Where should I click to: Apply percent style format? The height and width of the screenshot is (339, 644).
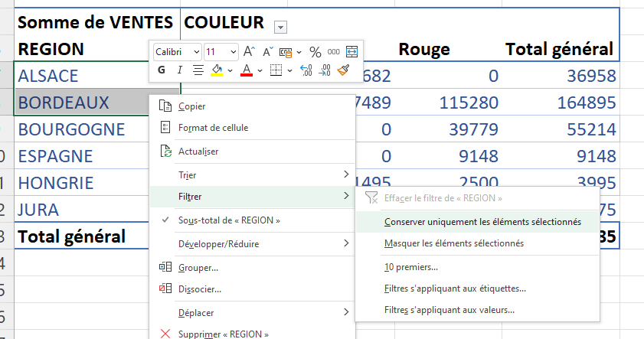tap(315, 52)
